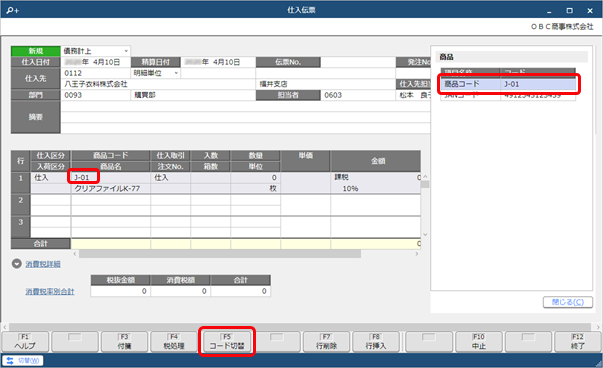Close the 商品 panel with 閉じる(C)
Screen dimensions: 603x368
click(568, 302)
